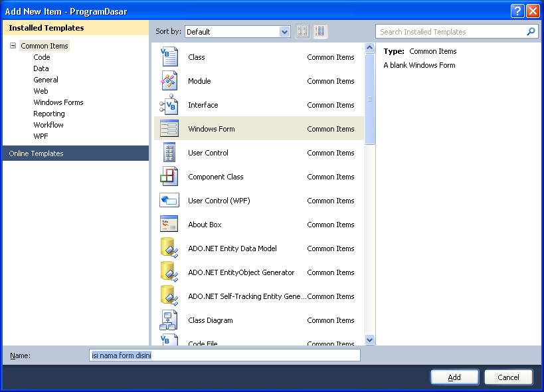544x392 pixels.
Task: Select the Class template icon
Action: [169, 57]
